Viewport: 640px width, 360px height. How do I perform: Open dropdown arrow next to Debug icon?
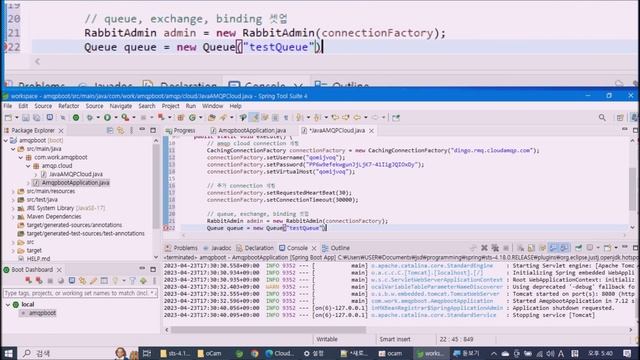coord(98,118)
